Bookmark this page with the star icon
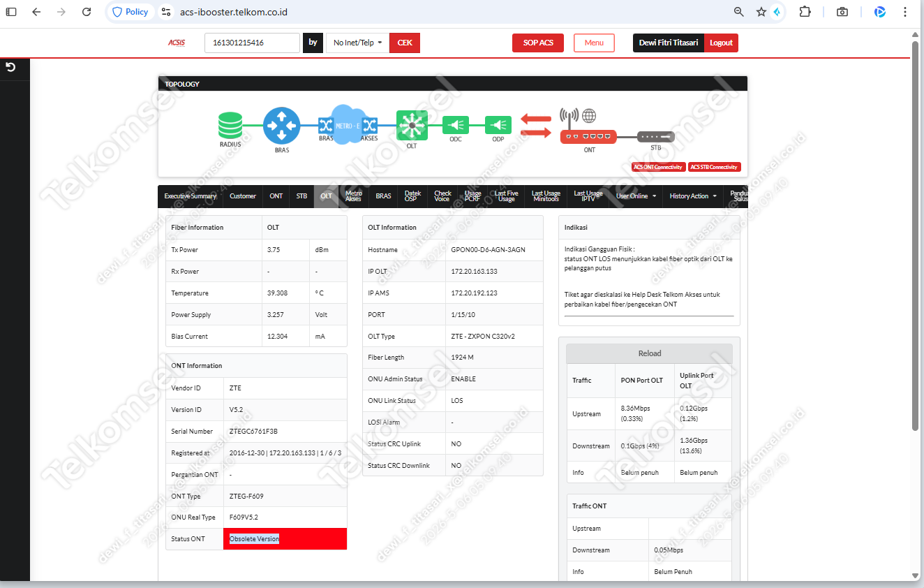 tap(761, 12)
